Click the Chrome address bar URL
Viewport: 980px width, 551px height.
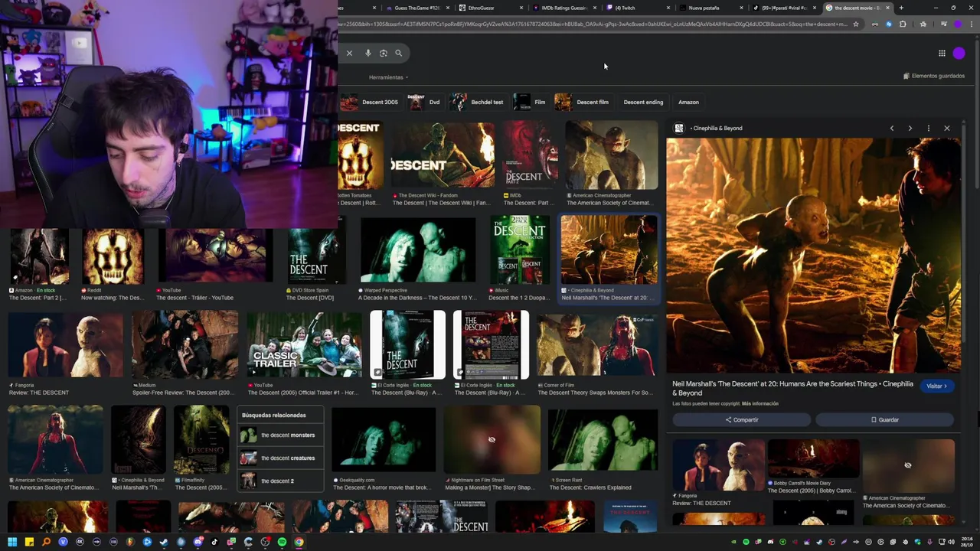pyautogui.click(x=591, y=24)
